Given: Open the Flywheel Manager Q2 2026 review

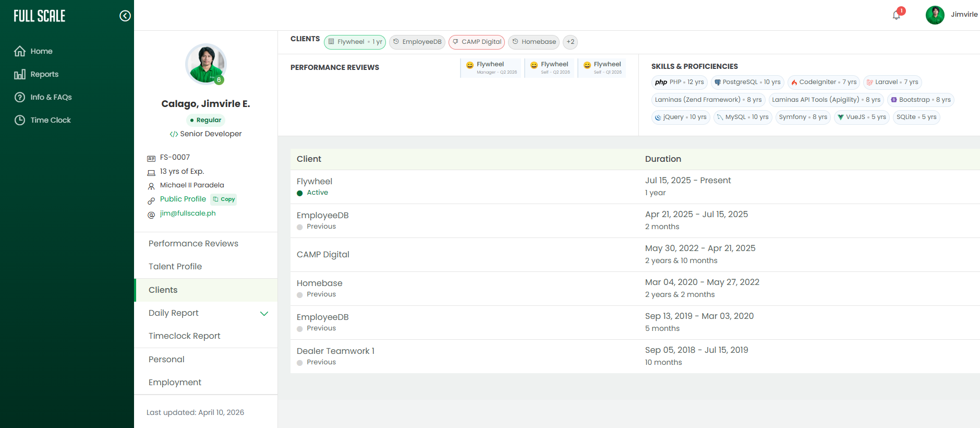Looking at the screenshot, I should point(491,67).
